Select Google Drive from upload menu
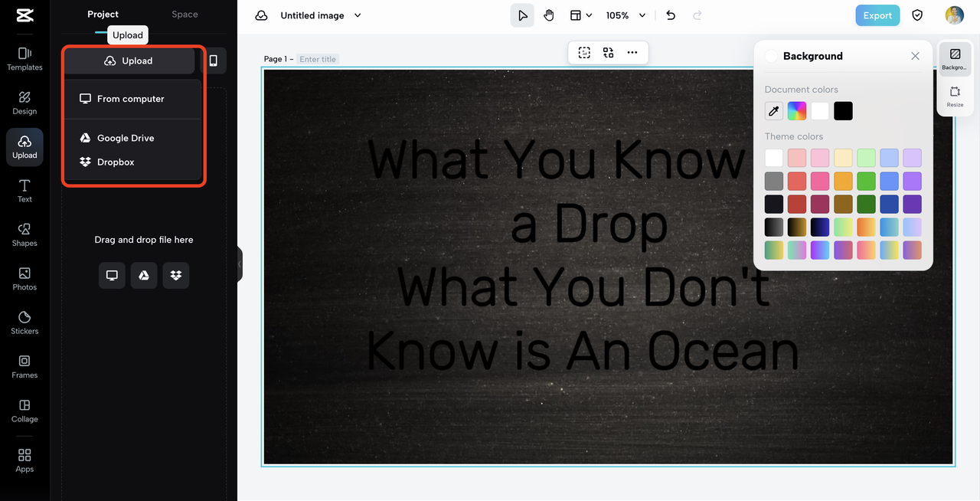Screen dimensions: 980x501 click(126, 138)
